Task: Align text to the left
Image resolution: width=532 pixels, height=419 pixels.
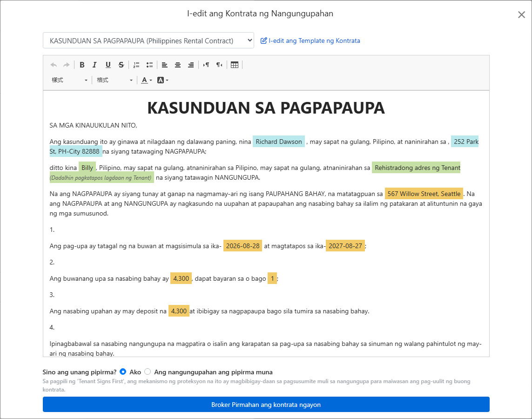Action: (165, 65)
